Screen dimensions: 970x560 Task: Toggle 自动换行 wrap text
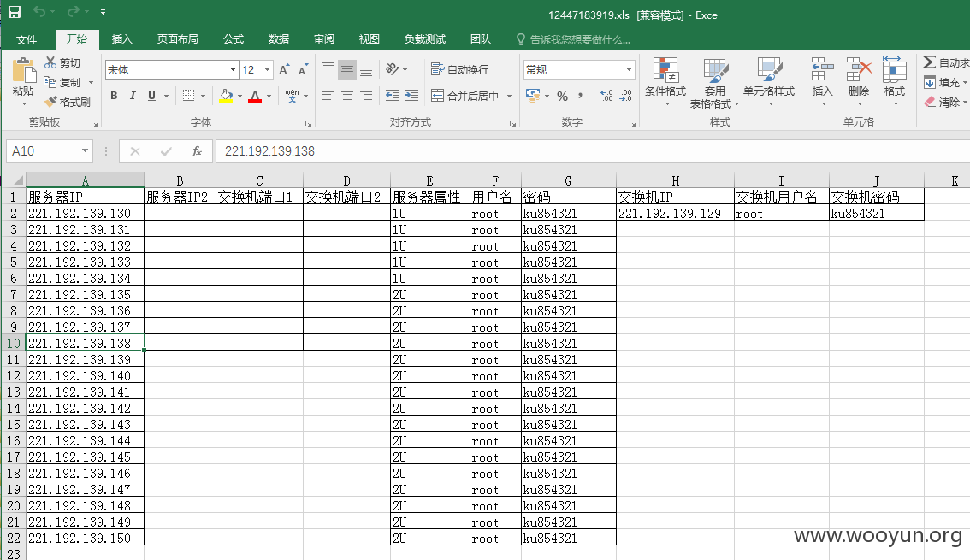[459, 69]
